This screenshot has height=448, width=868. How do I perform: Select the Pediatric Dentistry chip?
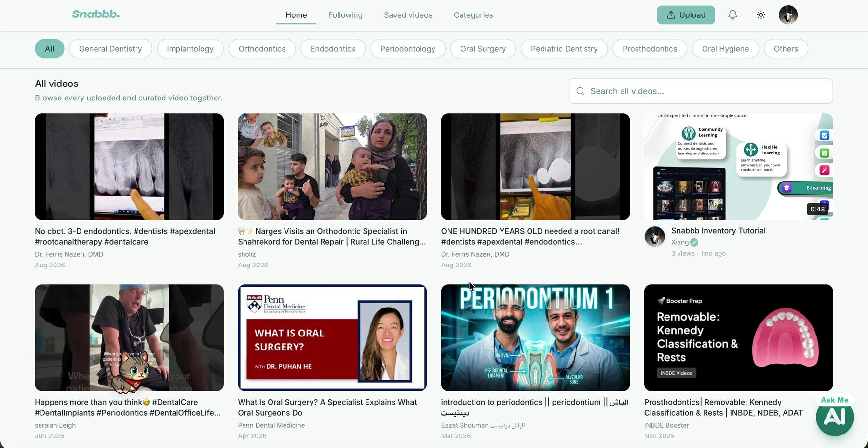coord(564,49)
